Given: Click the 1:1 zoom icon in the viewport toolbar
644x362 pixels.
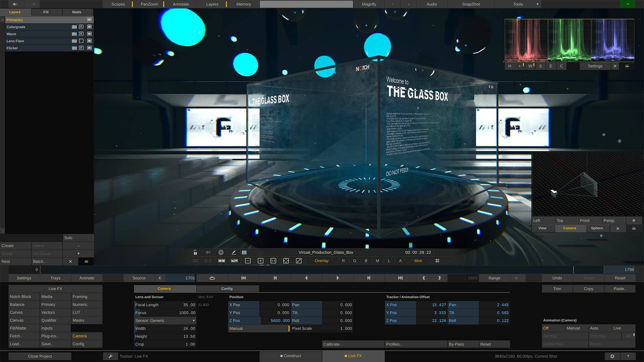Looking at the screenshot, I should click(273, 261).
